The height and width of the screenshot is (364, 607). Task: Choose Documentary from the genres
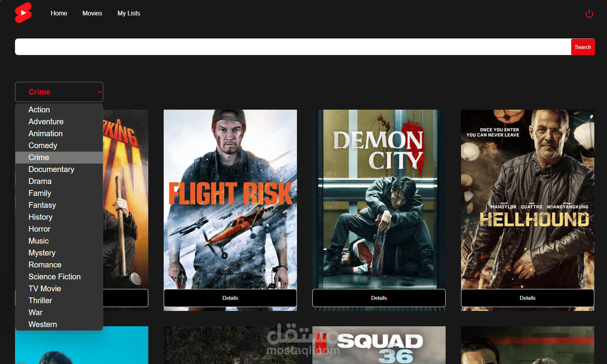click(59, 169)
